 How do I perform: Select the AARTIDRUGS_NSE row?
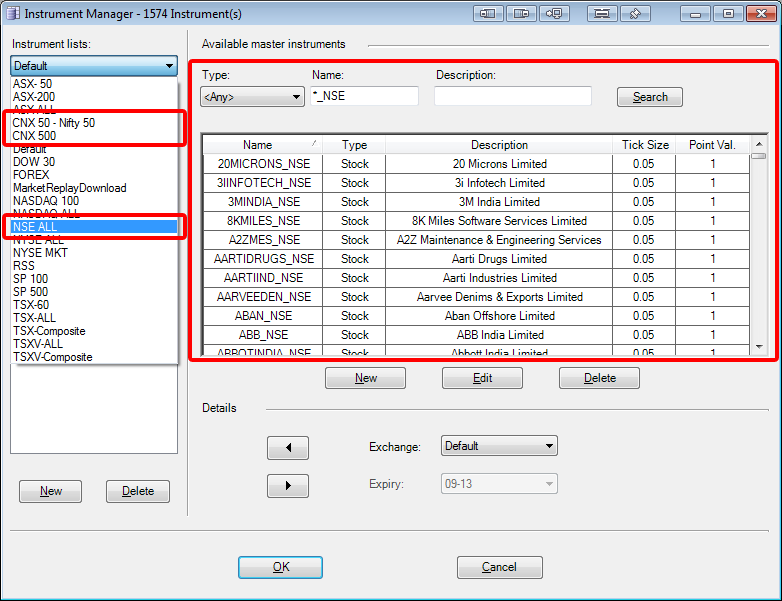(x=476, y=258)
